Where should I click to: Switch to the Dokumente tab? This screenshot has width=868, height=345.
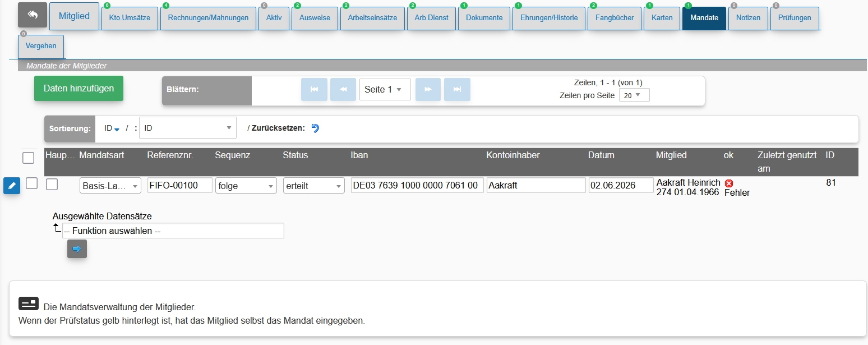(484, 17)
